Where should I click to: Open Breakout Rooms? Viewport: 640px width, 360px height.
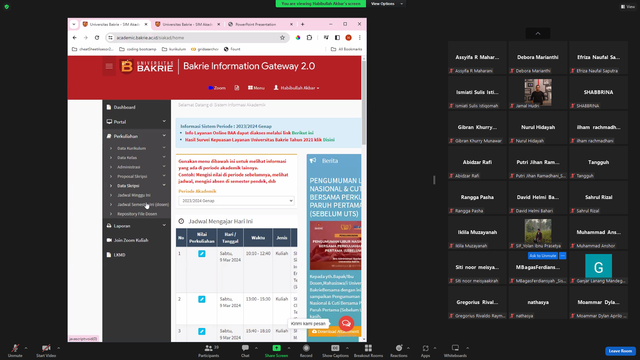point(368,350)
